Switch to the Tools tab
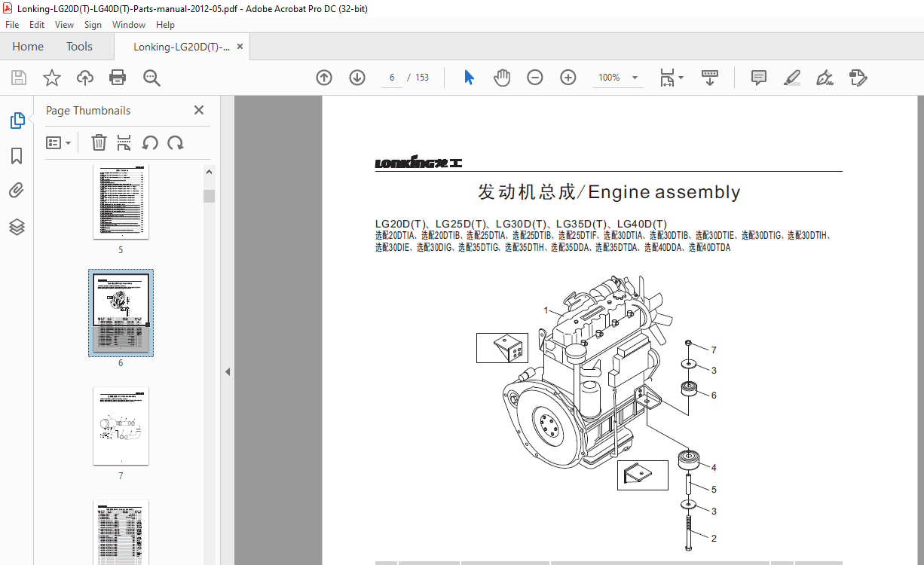This screenshot has width=924, height=565. point(79,47)
